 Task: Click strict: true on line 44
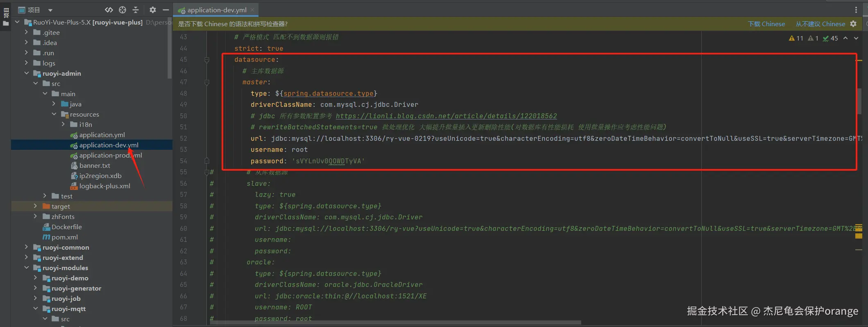(258, 48)
